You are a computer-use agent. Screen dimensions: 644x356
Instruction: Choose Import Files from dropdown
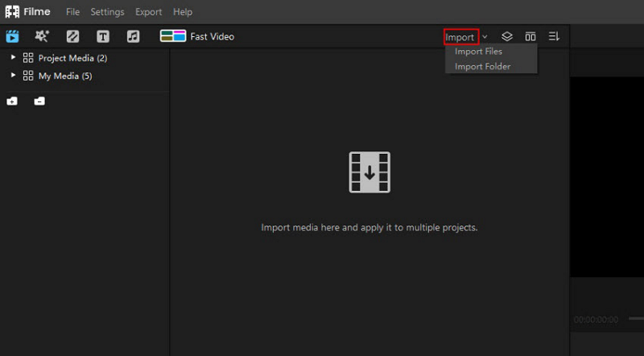[478, 52]
